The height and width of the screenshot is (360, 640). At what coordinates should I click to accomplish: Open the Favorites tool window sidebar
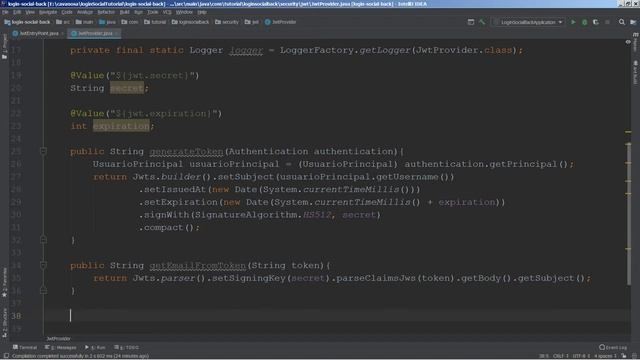pos(4,282)
